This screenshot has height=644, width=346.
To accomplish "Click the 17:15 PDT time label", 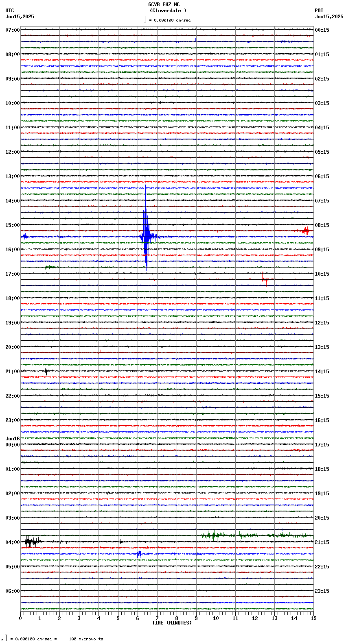I will [322, 445].
